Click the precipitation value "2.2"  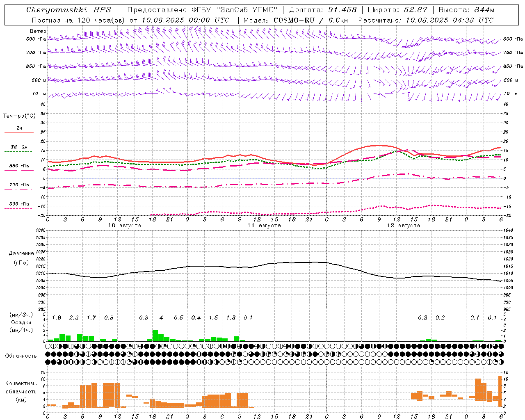(x=74, y=317)
